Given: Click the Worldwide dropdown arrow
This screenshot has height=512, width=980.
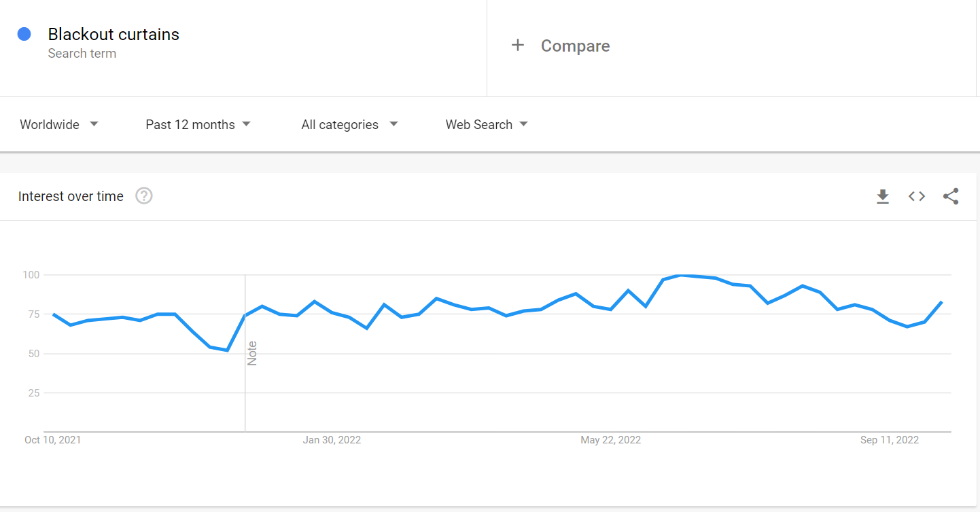Looking at the screenshot, I should click(x=94, y=124).
